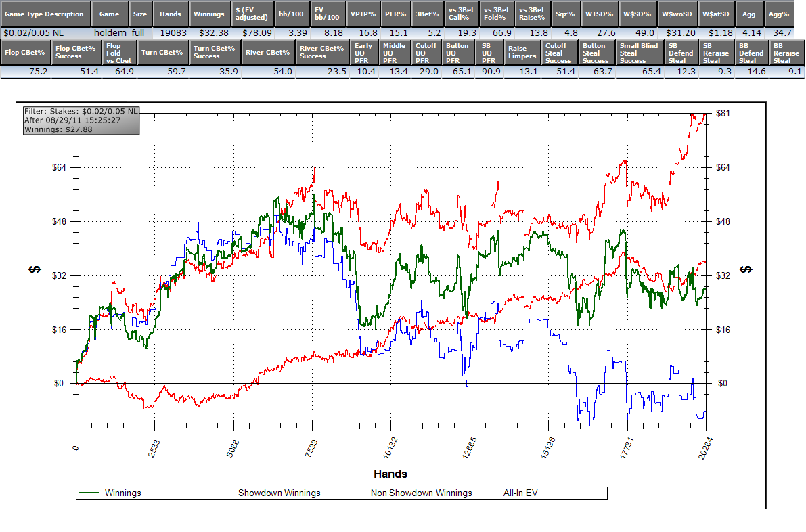Select the Flop CBet% column header

pos(25,52)
